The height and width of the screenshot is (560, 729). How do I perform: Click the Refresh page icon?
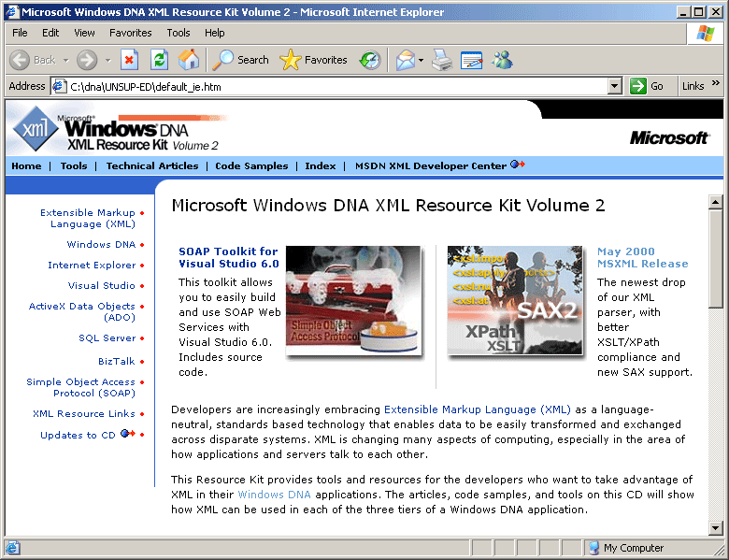point(159,60)
